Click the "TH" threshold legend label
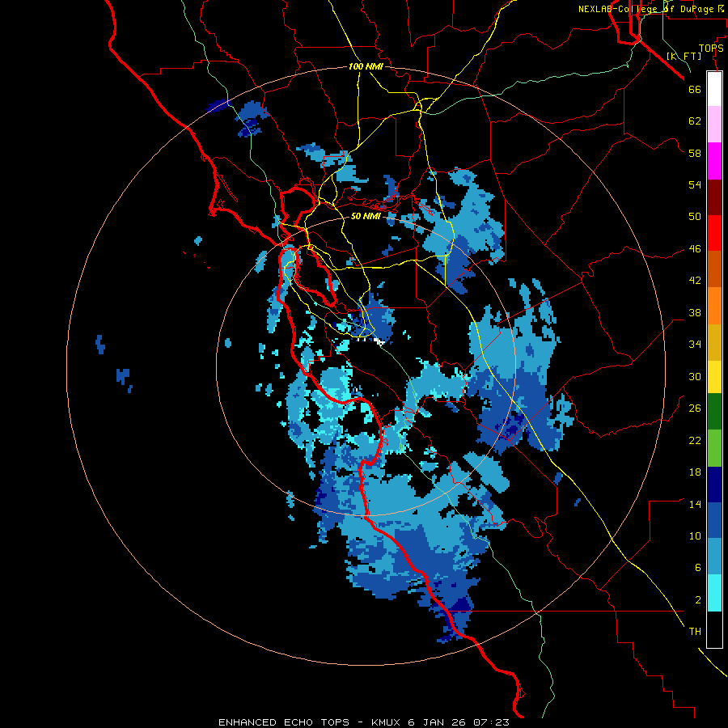The width and height of the screenshot is (728, 728). [x=695, y=632]
